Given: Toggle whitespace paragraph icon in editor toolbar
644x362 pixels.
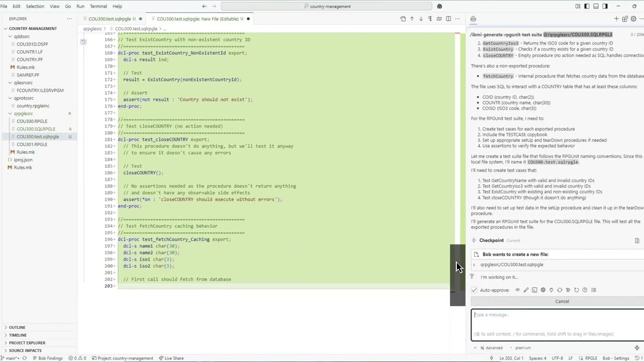Looking at the screenshot, I should pos(430,19).
